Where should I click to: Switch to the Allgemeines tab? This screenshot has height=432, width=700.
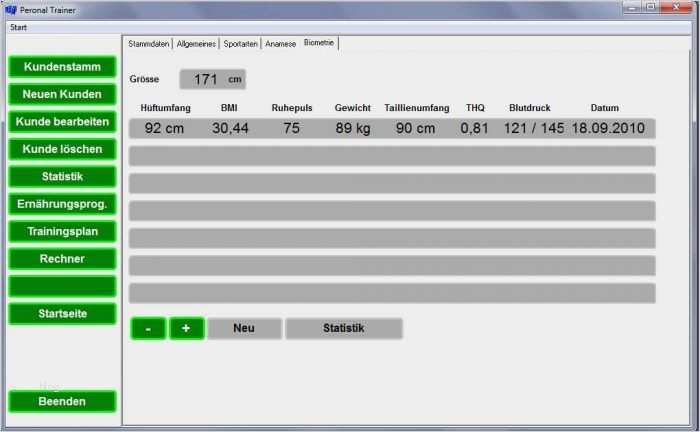pyautogui.click(x=196, y=44)
